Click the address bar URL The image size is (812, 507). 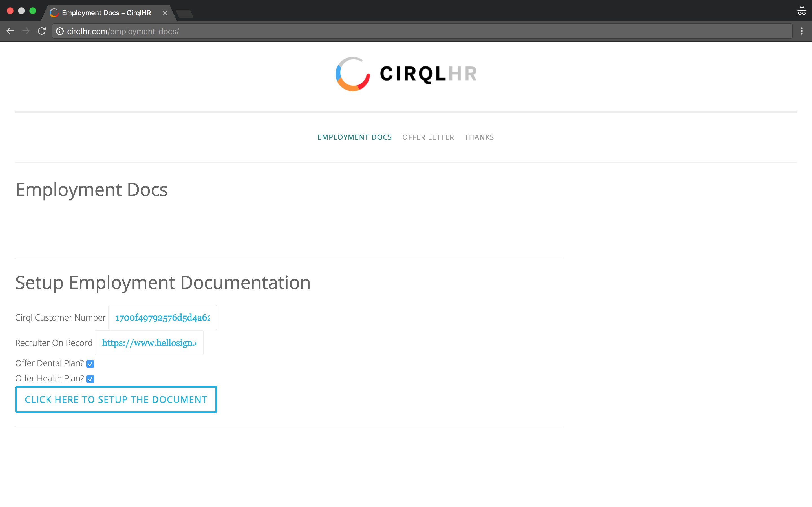[x=123, y=31]
